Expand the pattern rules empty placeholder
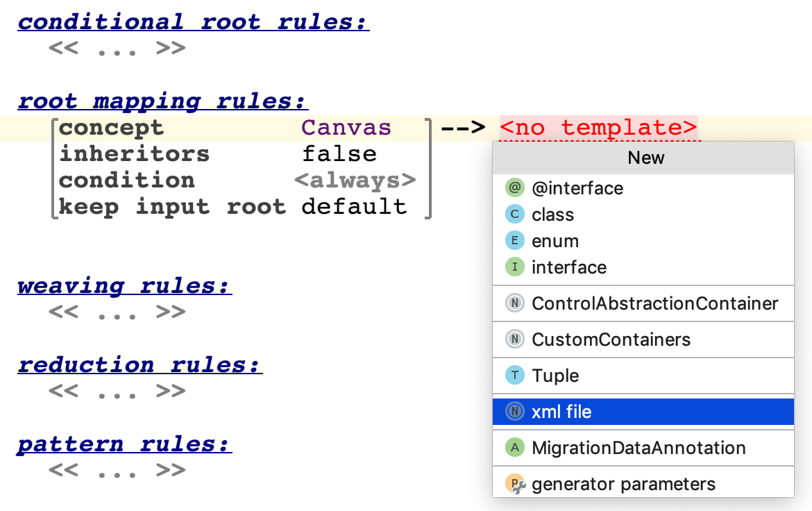Viewport: 812px width, 511px height. [x=117, y=470]
